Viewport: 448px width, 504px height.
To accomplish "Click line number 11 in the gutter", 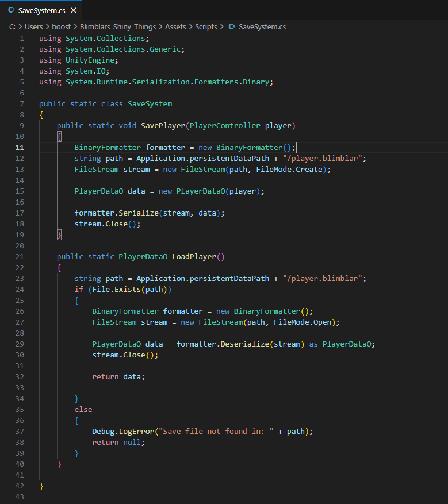I will pyautogui.click(x=20, y=147).
